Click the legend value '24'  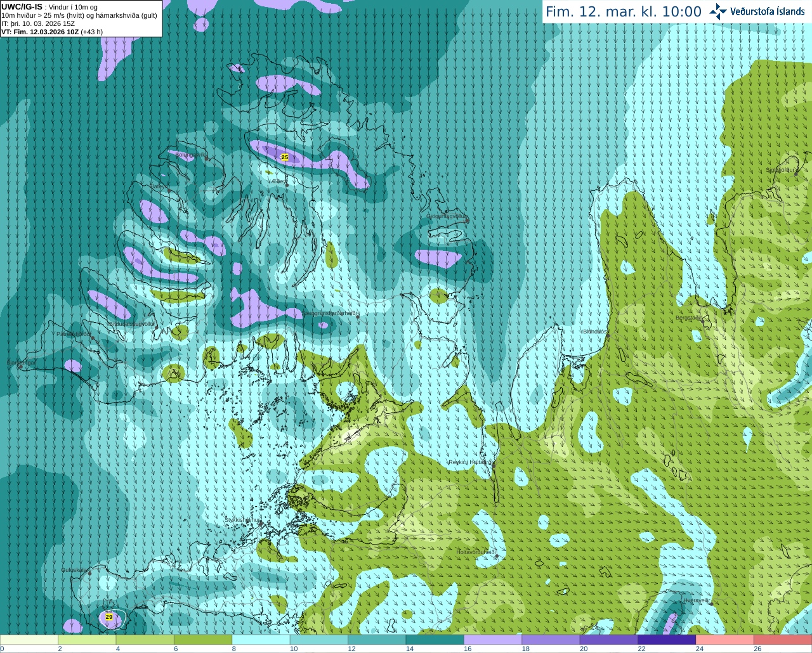point(700,649)
